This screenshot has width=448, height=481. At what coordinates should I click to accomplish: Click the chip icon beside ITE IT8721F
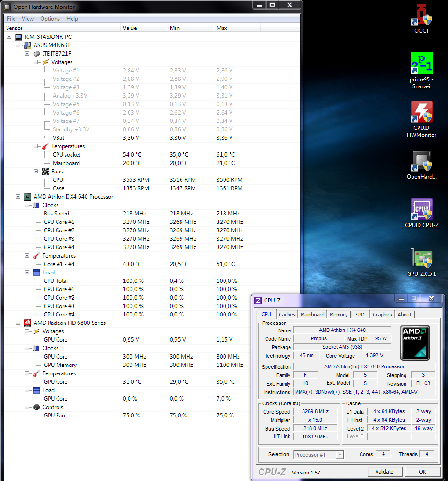click(36, 54)
